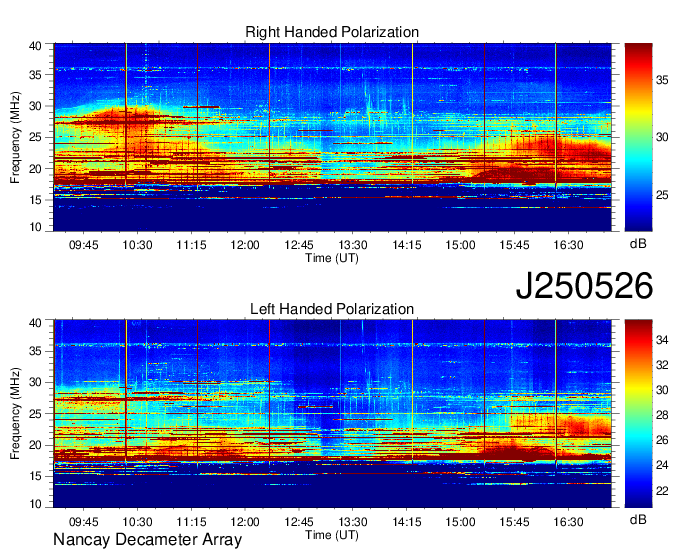Screen dimensions: 680x552
Task: Click the Right Handed Polarization title
Action: coord(332,32)
